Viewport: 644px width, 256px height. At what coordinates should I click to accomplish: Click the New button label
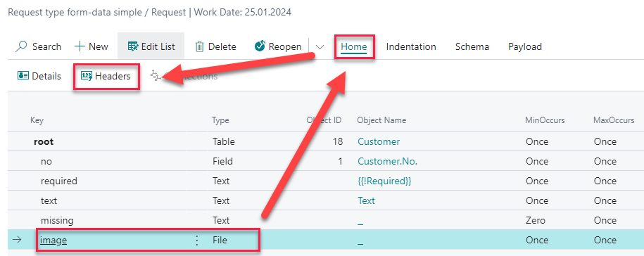pyautogui.click(x=98, y=46)
